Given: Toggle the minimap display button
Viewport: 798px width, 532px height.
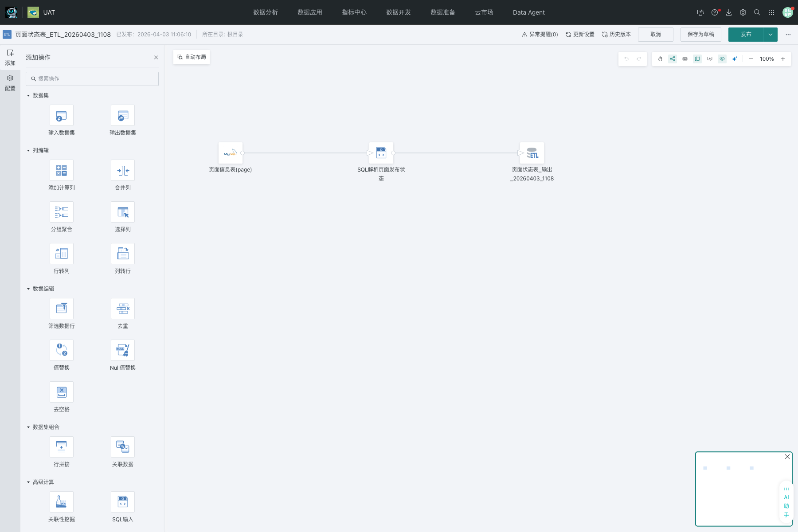Looking at the screenshot, I should pyautogui.click(x=697, y=59).
